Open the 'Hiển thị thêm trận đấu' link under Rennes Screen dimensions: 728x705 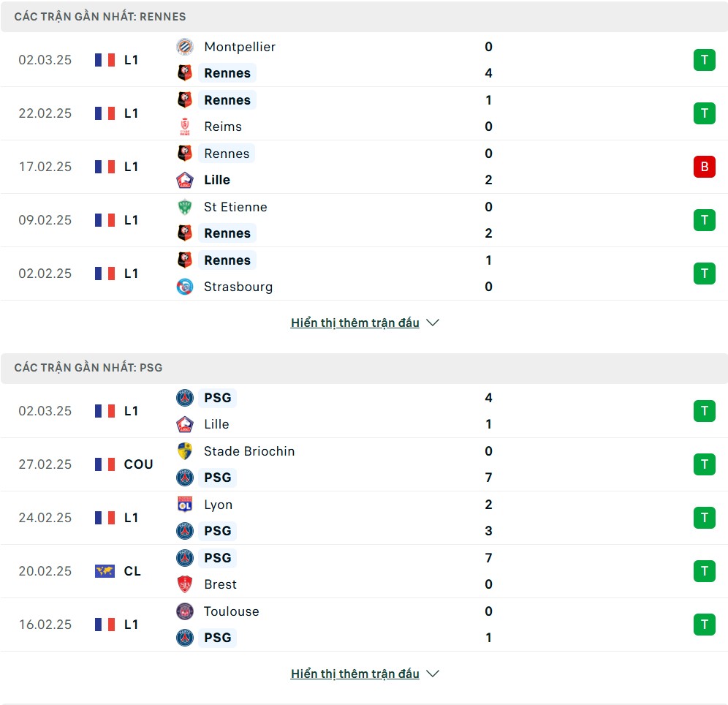coord(354,323)
